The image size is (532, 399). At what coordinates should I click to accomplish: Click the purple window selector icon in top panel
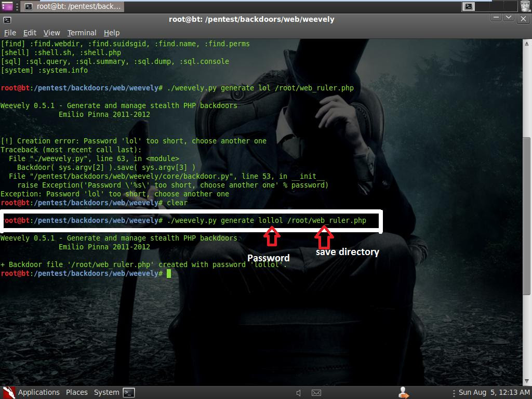[x=7, y=6]
